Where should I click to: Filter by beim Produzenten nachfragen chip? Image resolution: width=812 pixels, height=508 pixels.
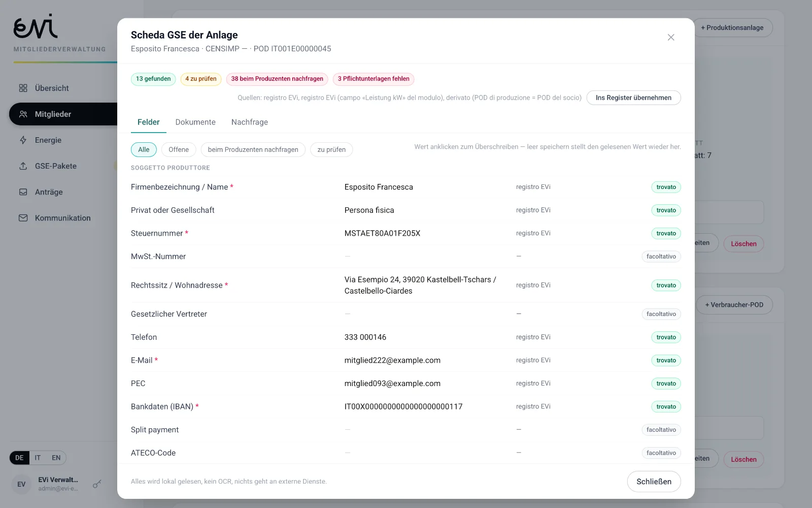(x=253, y=149)
